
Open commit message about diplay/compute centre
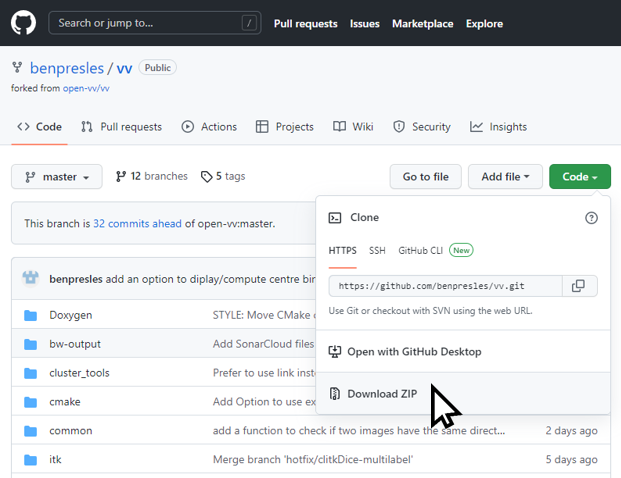(x=211, y=279)
